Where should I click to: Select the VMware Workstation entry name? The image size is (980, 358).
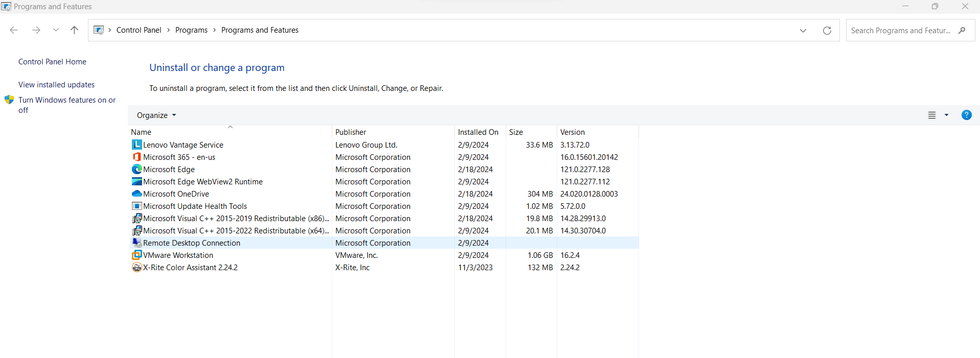pyautogui.click(x=178, y=255)
